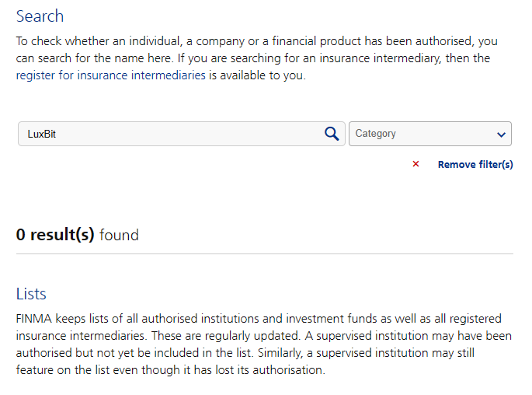
Task: Click the intro paragraph about authorisation search
Action: 256,58
